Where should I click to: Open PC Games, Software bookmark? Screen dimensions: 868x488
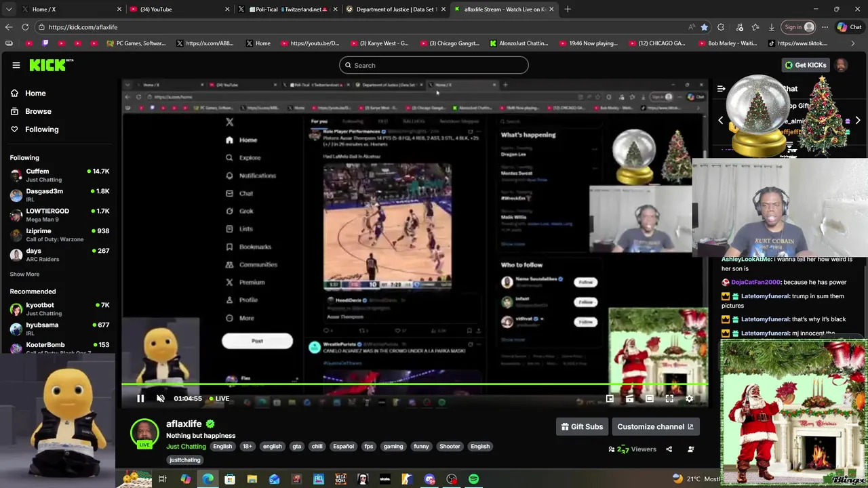(x=136, y=43)
